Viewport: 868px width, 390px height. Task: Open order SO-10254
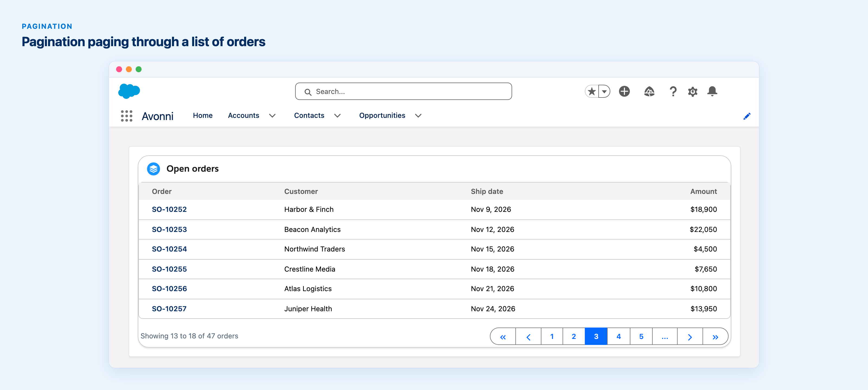click(x=169, y=249)
